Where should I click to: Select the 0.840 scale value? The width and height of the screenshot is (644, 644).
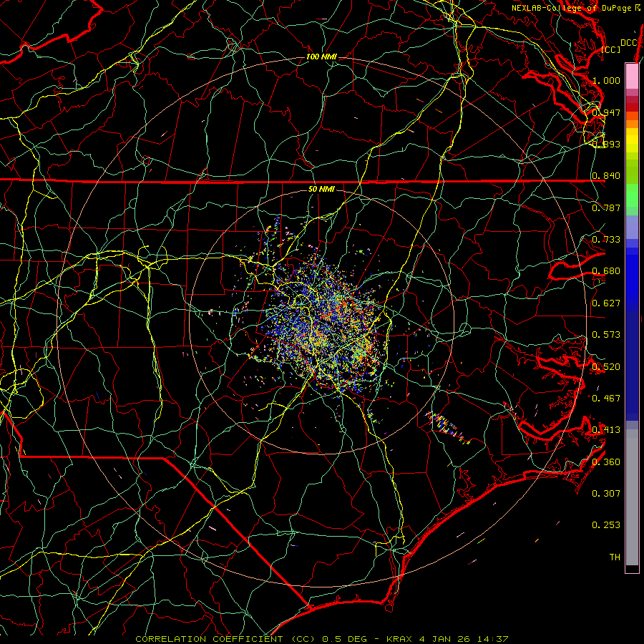coord(606,176)
